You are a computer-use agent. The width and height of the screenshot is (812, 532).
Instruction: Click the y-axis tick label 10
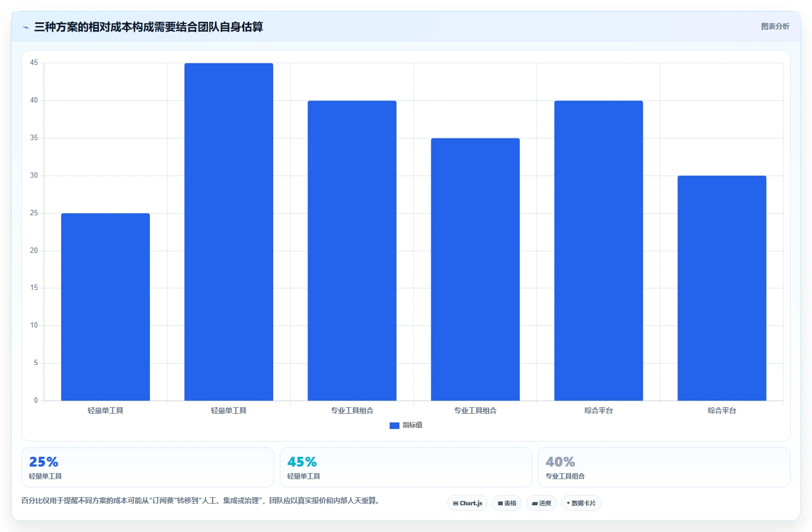[x=34, y=325]
